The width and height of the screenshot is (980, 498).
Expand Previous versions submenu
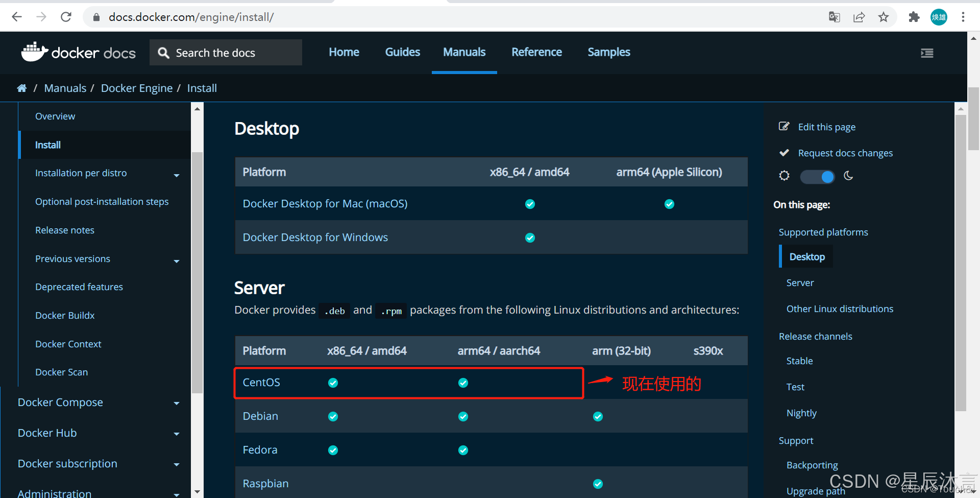click(177, 261)
